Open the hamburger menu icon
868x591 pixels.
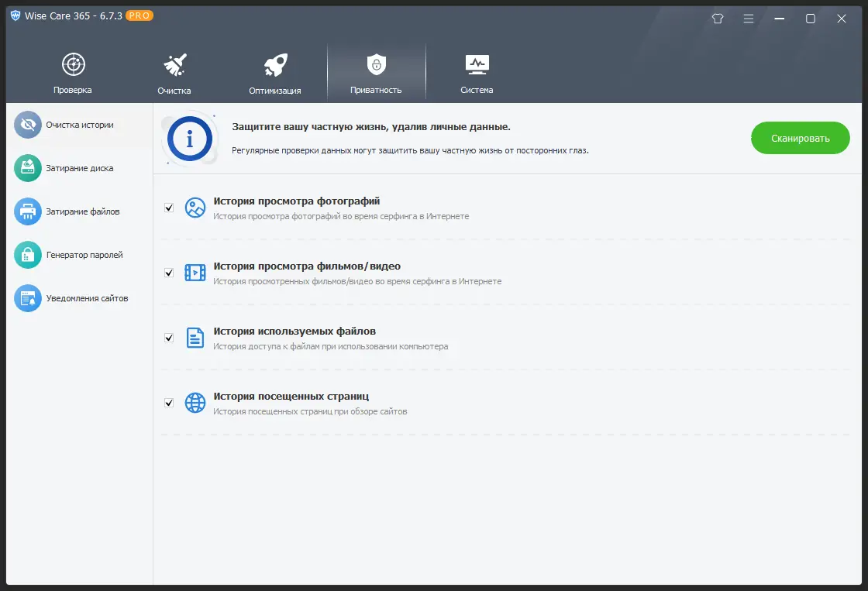(749, 19)
